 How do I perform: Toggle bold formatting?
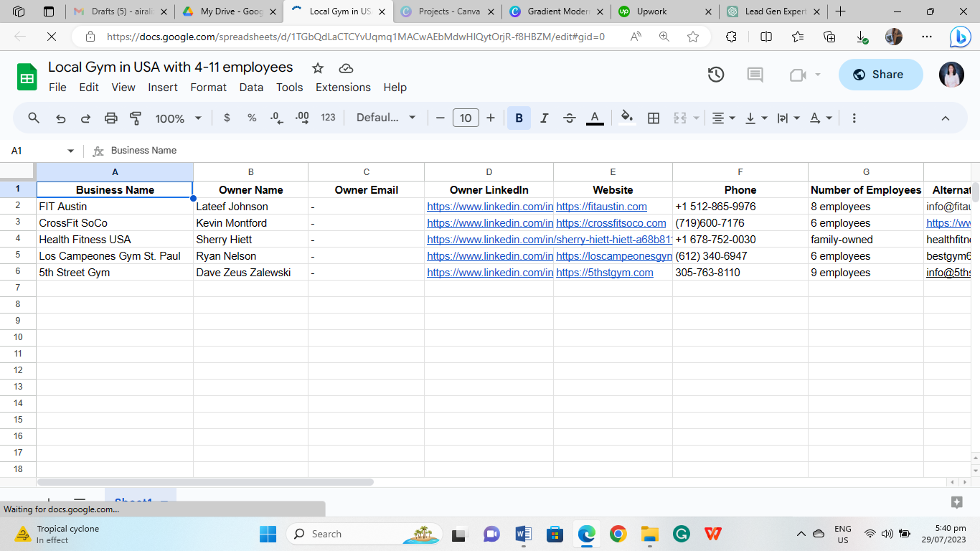(x=519, y=118)
